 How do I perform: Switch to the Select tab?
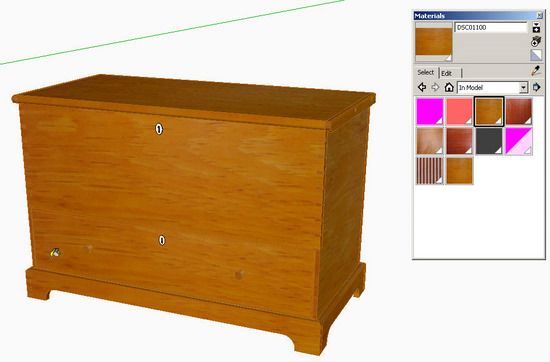coord(425,72)
